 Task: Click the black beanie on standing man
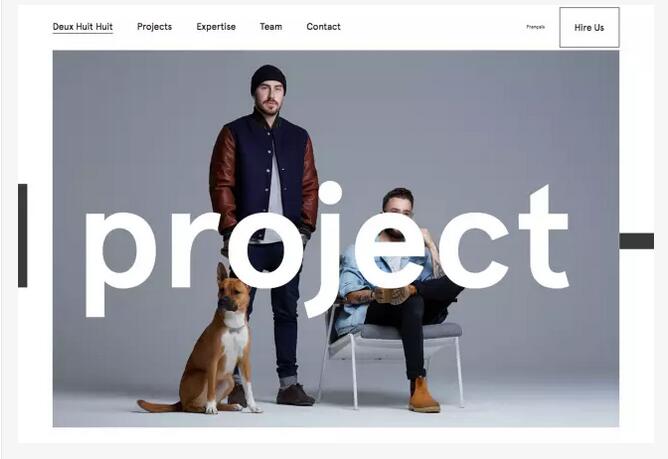(268, 79)
